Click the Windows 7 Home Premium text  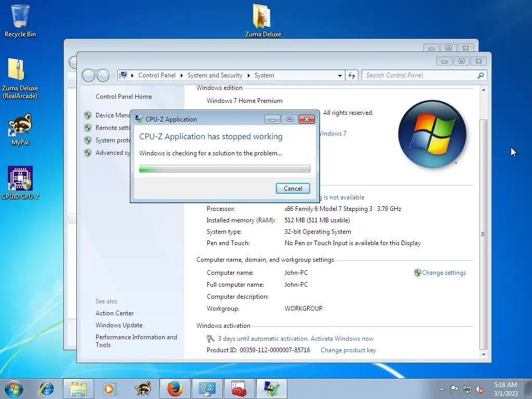244,101
